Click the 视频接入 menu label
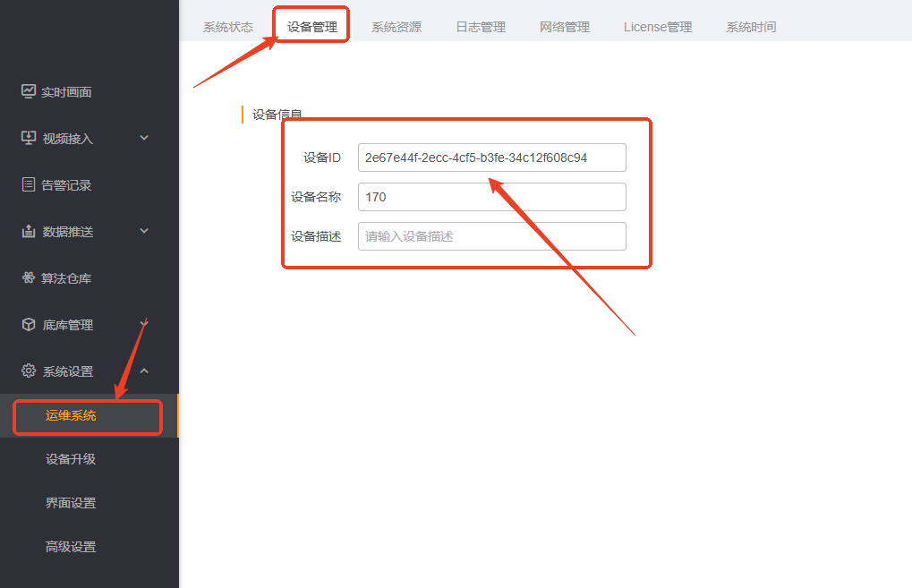Viewport: 912px width, 588px height. click(67, 139)
